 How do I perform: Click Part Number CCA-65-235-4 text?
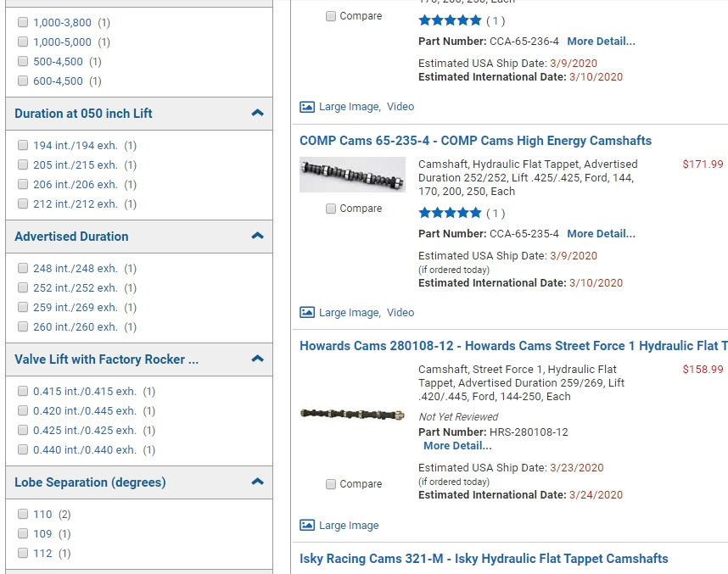click(489, 234)
